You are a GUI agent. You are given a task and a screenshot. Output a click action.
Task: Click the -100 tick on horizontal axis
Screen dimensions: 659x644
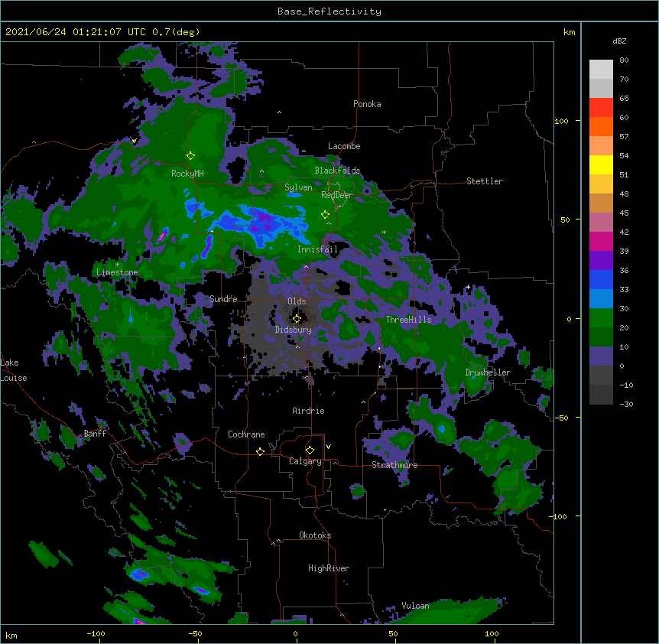pos(96,633)
